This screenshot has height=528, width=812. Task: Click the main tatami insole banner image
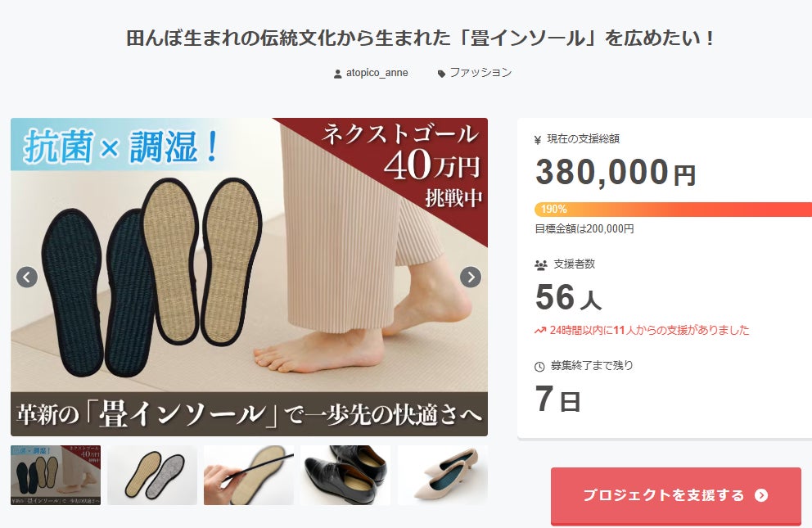[x=249, y=277]
